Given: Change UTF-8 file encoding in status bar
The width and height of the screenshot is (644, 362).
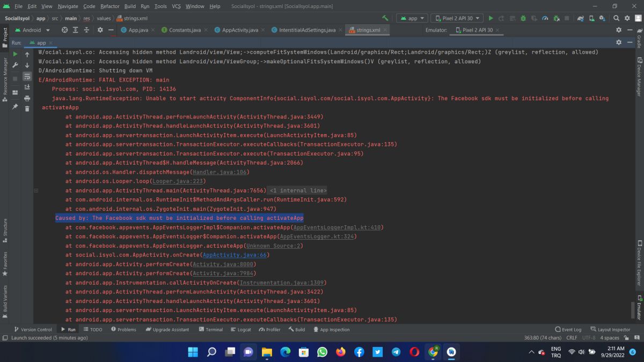Looking at the screenshot, I should [589, 338].
